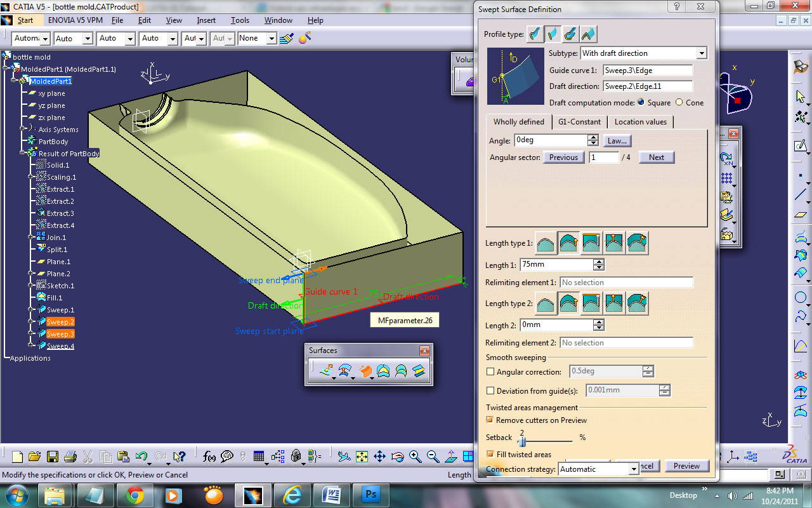
Task: Click the Zoom In magnifier icon
Action: click(x=416, y=456)
